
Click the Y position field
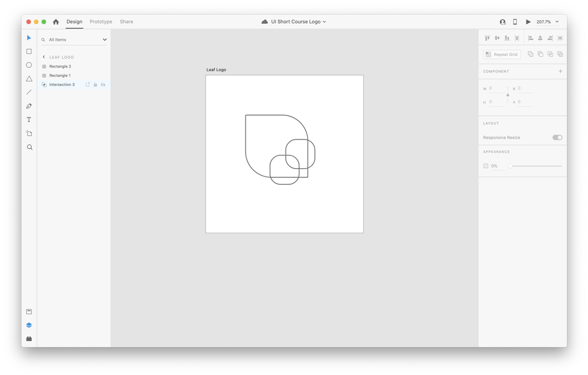tap(525, 102)
